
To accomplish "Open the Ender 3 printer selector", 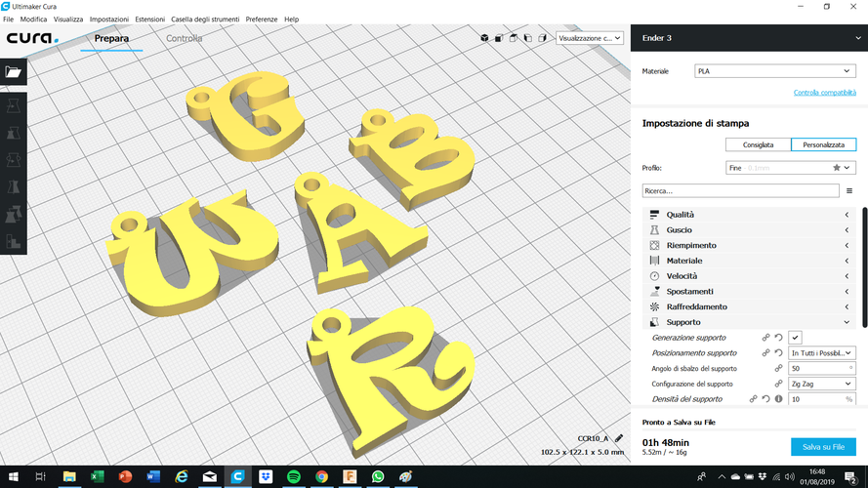I will 749,38.
